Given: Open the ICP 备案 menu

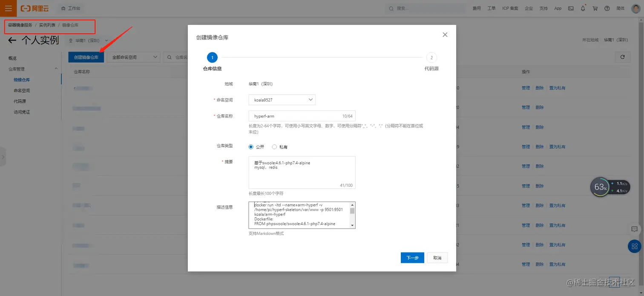Looking at the screenshot, I should [x=510, y=8].
